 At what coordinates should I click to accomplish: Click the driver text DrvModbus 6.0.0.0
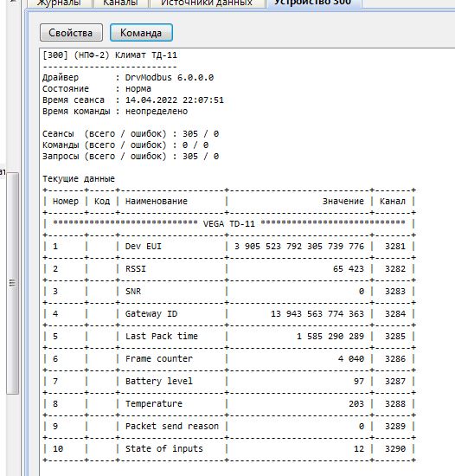[170, 77]
